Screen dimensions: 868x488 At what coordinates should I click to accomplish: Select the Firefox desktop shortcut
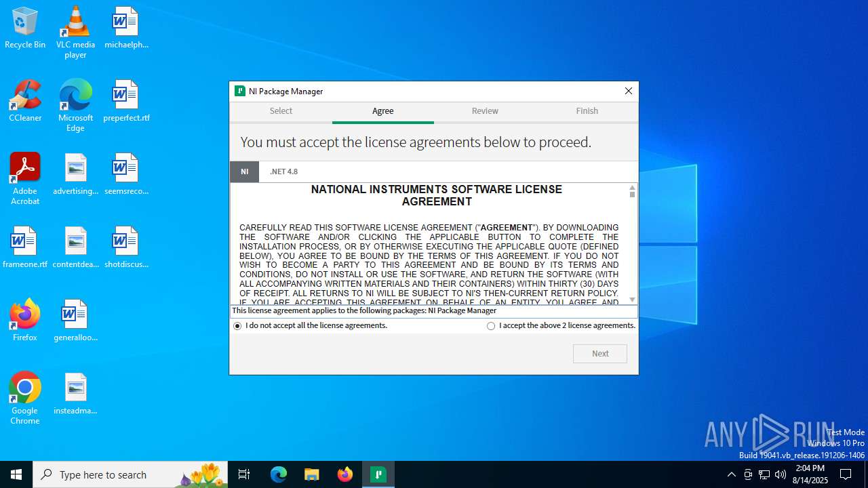point(25,321)
